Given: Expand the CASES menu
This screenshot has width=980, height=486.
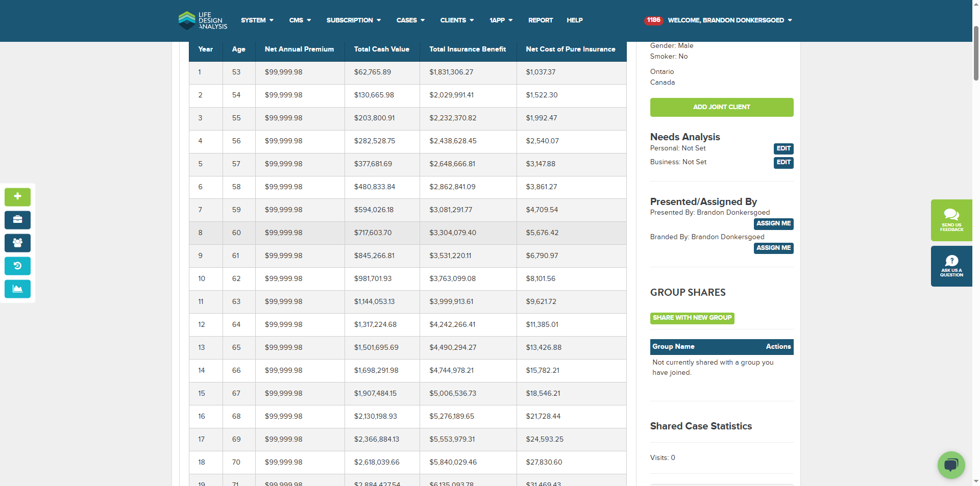Looking at the screenshot, I should coord(410,20).
